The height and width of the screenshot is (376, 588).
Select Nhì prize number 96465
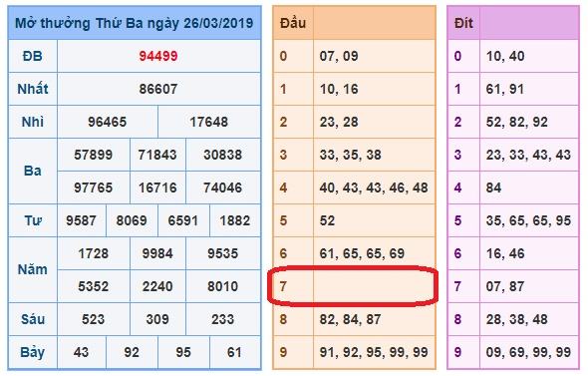coord(108,122)
